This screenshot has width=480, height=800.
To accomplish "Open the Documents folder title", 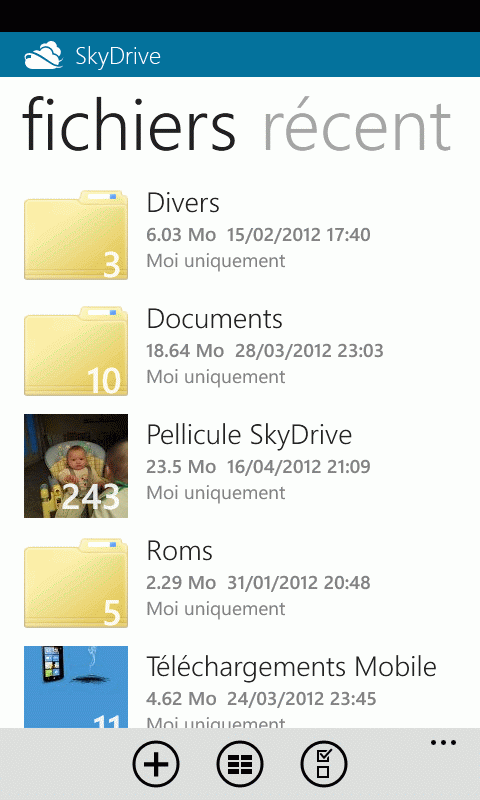I will point(214,319).
